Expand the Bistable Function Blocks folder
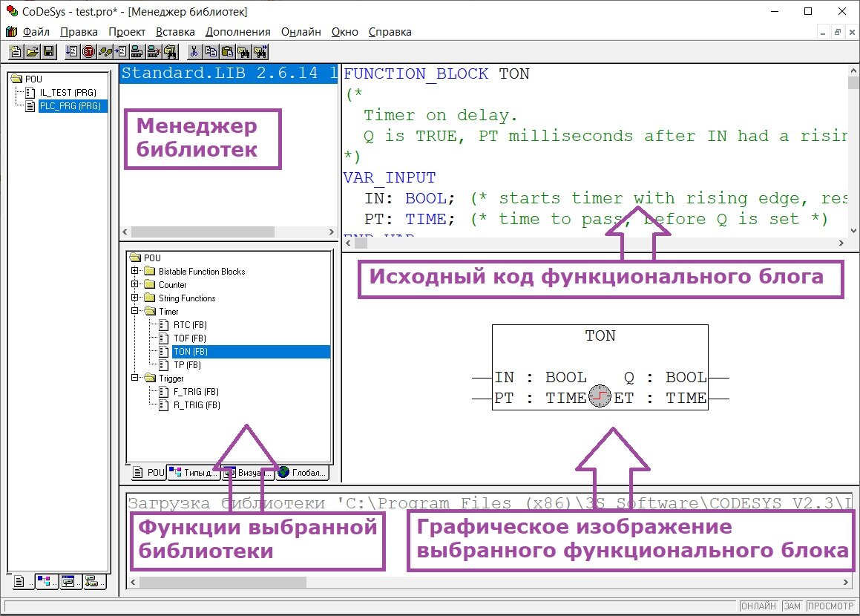Screen dimensions: 860x616 (134, 271)
